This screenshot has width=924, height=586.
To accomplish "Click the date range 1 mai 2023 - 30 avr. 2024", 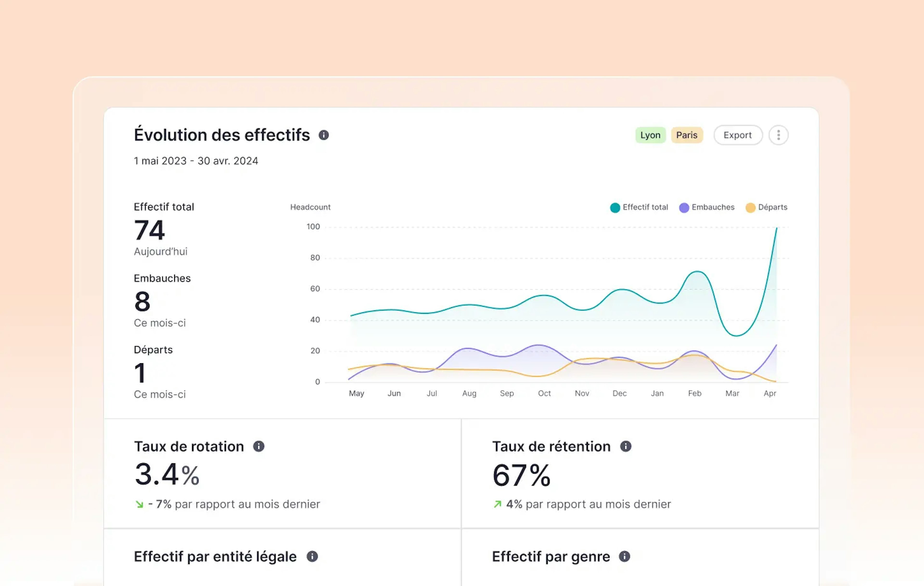I will point(196,161).
